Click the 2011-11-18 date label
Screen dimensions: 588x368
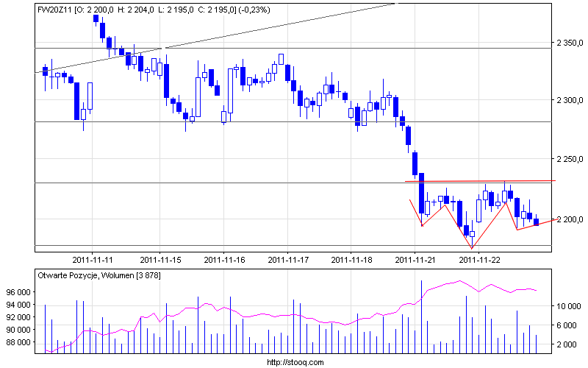(x=351, y=260)
